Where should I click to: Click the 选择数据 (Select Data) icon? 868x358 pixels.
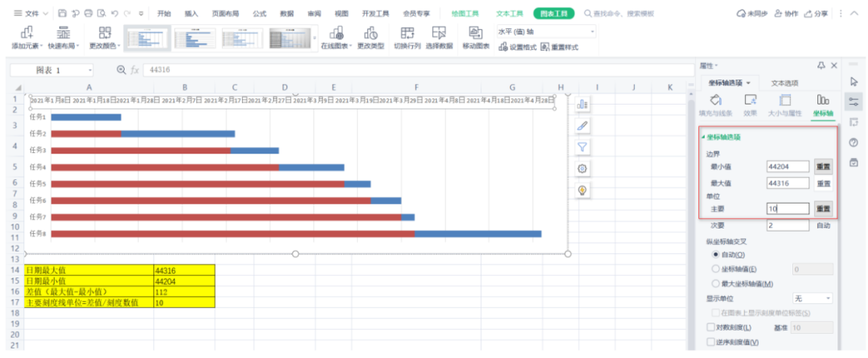439,32
